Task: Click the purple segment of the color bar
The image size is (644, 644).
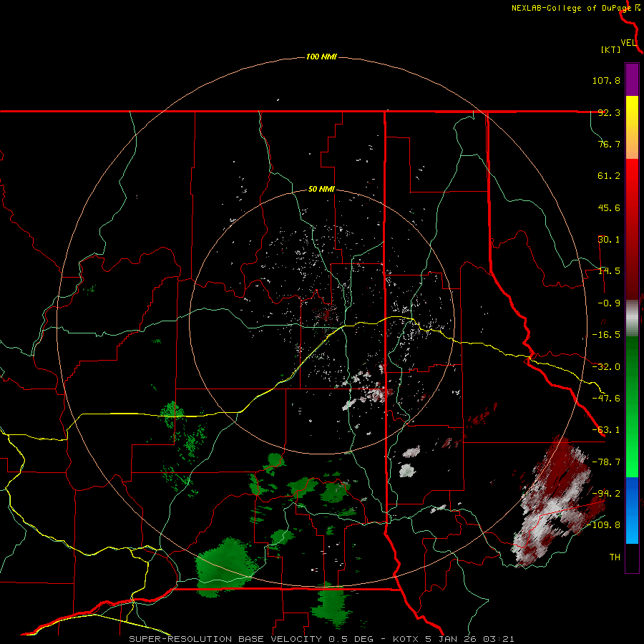Action: (632, 79)
